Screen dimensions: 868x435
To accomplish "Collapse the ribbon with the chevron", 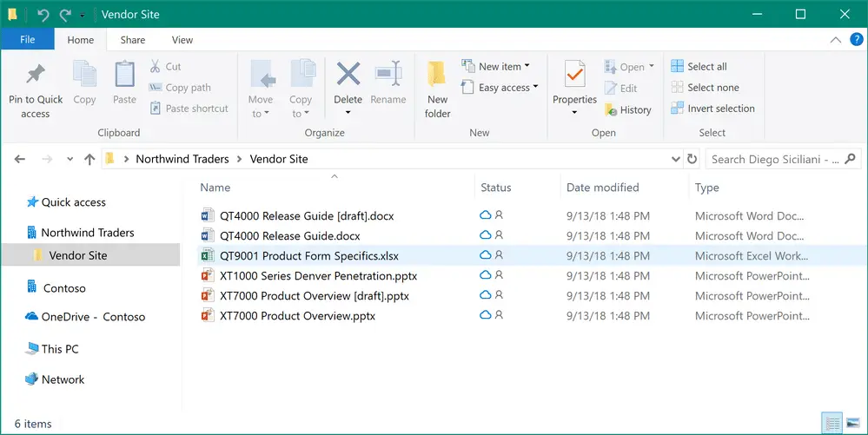I will [x=836, y=40].
